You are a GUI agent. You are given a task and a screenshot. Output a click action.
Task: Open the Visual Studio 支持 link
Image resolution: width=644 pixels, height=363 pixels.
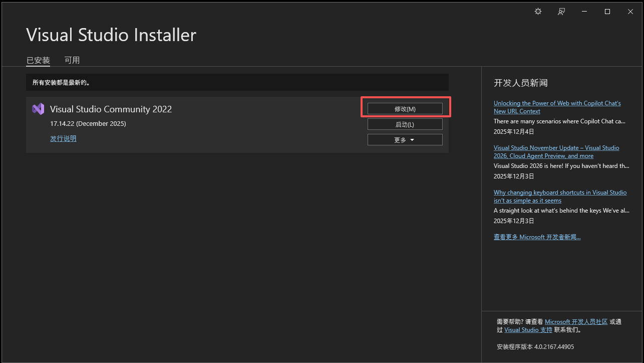pos(528,330)
